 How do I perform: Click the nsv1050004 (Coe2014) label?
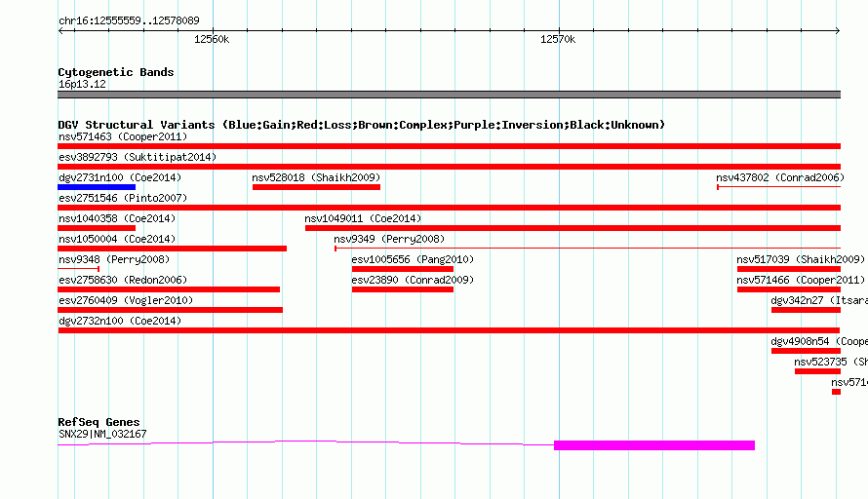click(117, 239)
